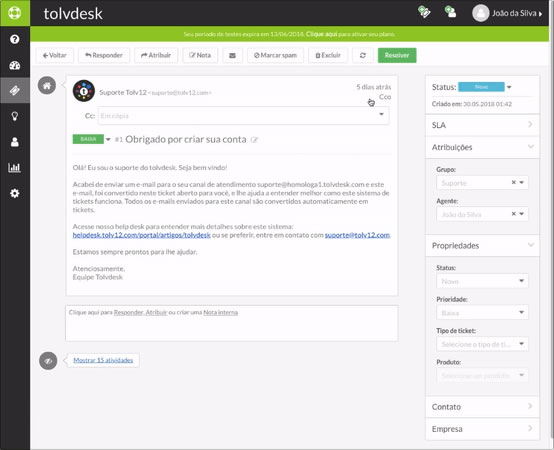The width and height of the screenshot is (554, 450).
Task: Toggle activities visibility with the eye icon
Action: click(48, 361)
